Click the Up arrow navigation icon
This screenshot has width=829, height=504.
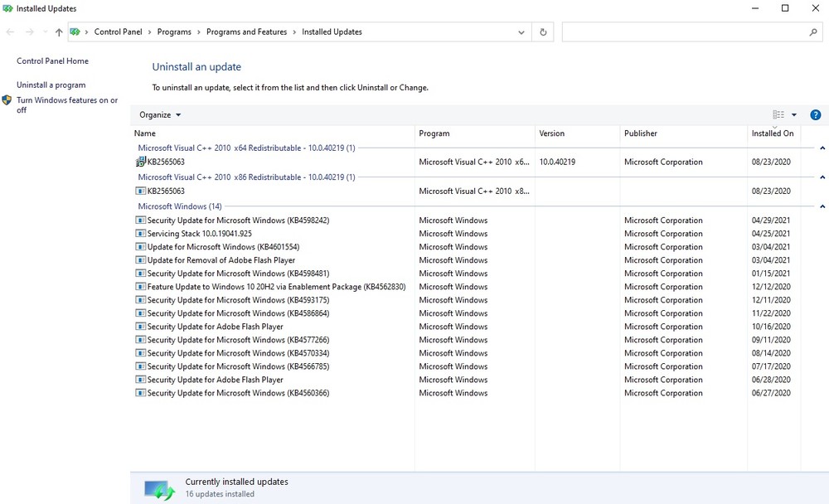(x=58, y=32)
